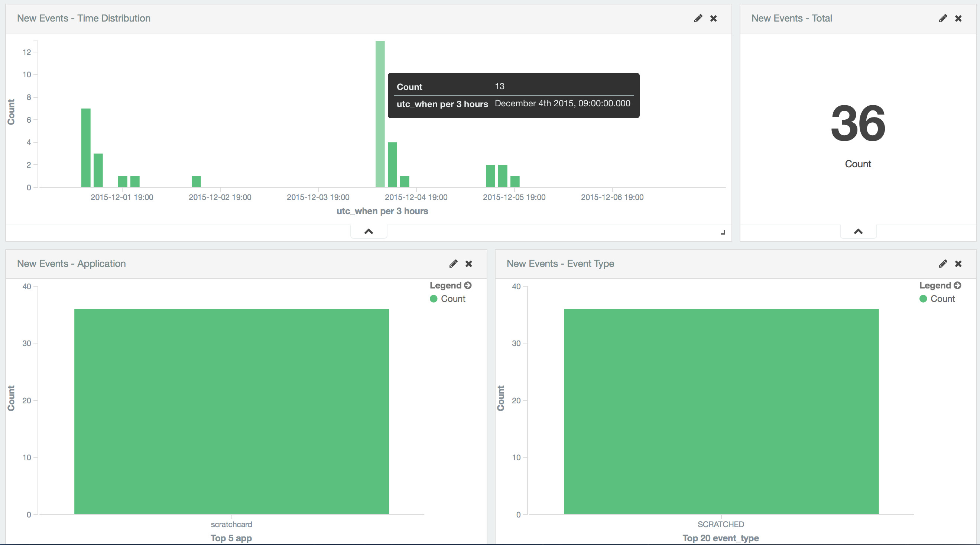Remove the New Events - Total panel
Screen dimensions: 980x545
tap(958, 18)
